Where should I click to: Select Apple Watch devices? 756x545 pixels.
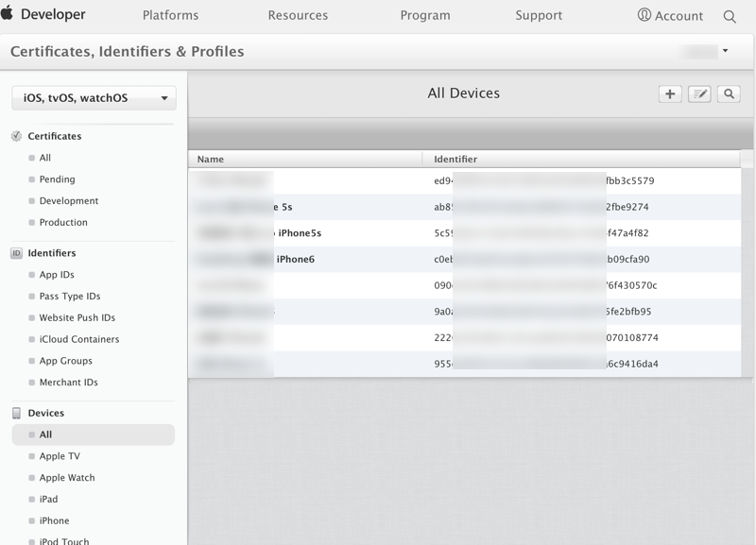pos(67,478)
